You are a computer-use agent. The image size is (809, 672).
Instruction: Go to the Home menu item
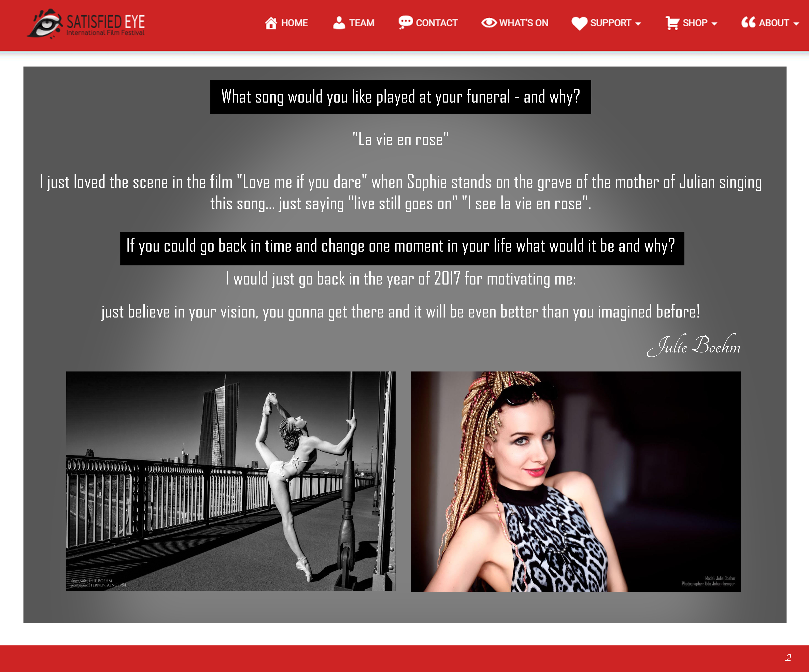pos(294,23)
